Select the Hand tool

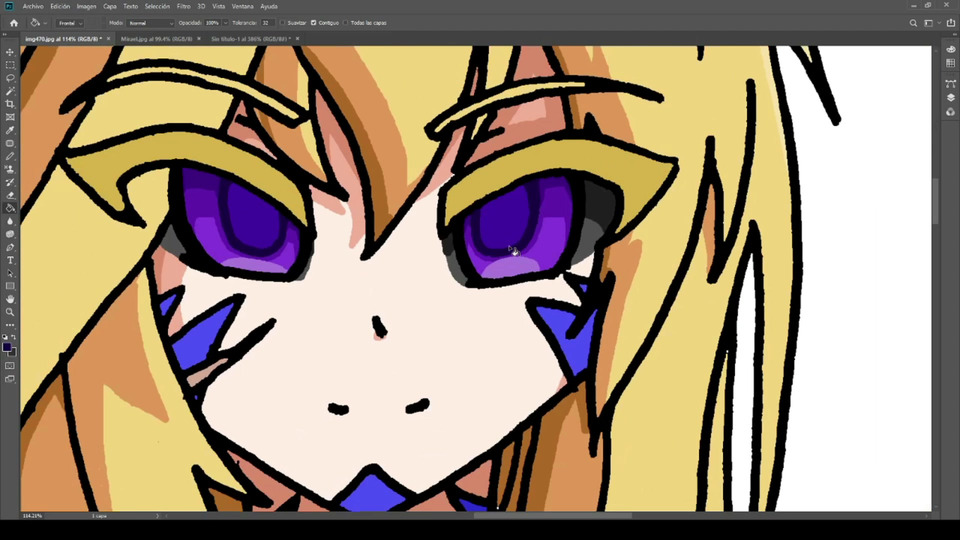pyautogui.click(x=10, y=299)
